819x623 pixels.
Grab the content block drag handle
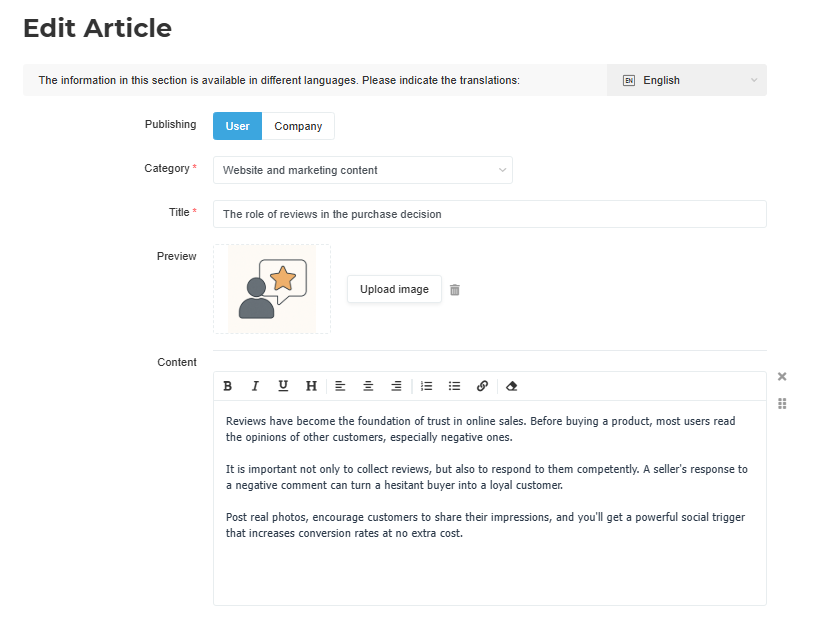point(782,404)
